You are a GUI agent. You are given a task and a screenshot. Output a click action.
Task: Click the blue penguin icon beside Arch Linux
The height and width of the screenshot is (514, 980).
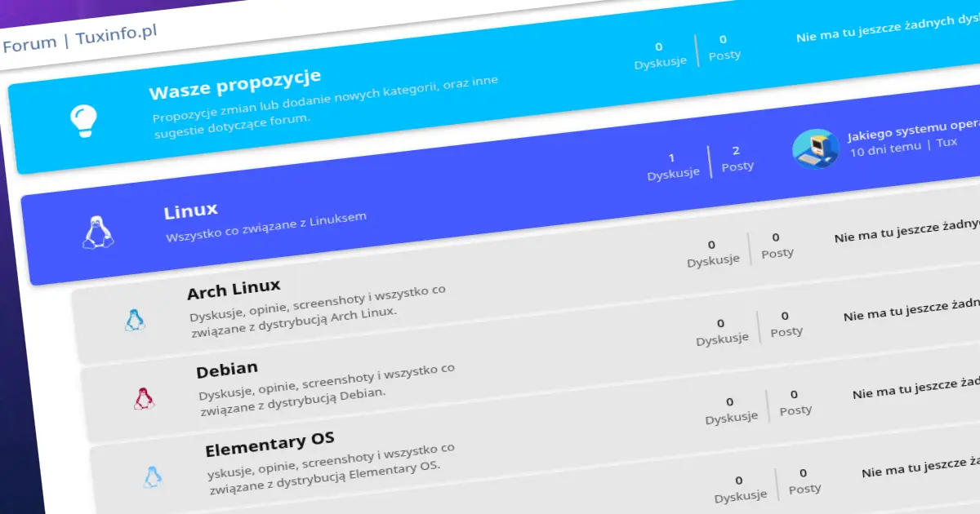click(135, 319)
